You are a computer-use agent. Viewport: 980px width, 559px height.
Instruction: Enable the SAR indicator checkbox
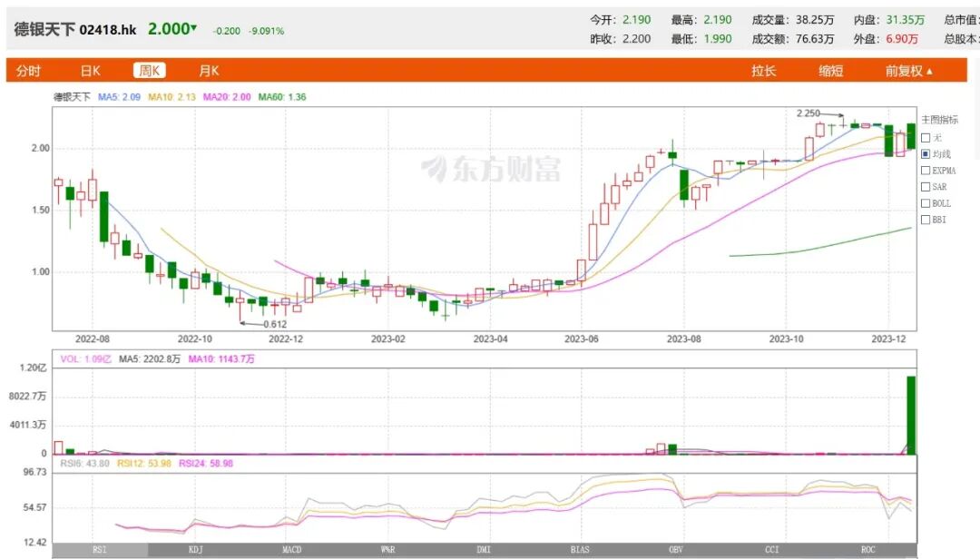(926, 186)
